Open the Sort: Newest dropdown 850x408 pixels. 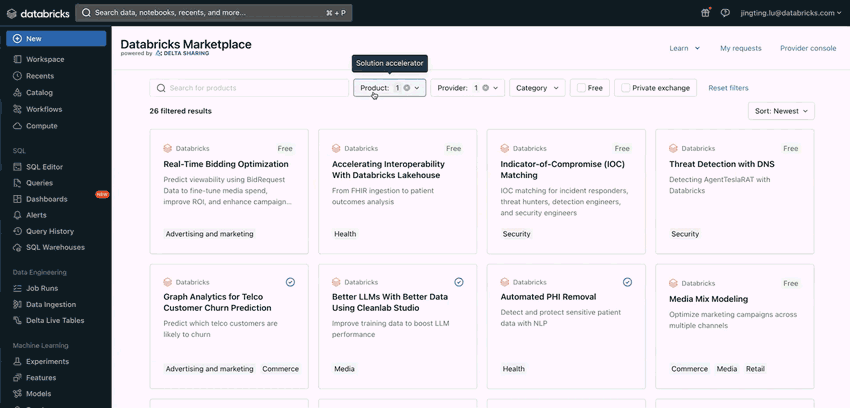(x=781, y=111)
